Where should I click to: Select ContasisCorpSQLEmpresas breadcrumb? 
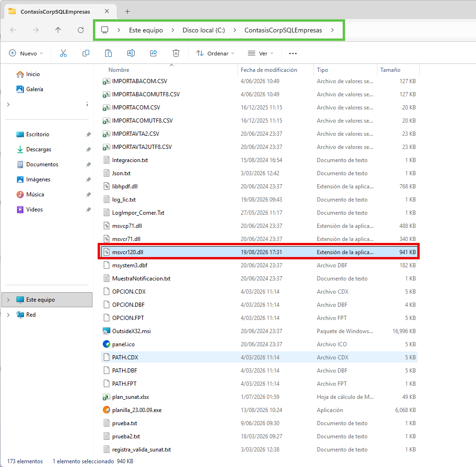click(x=283, y=30)
